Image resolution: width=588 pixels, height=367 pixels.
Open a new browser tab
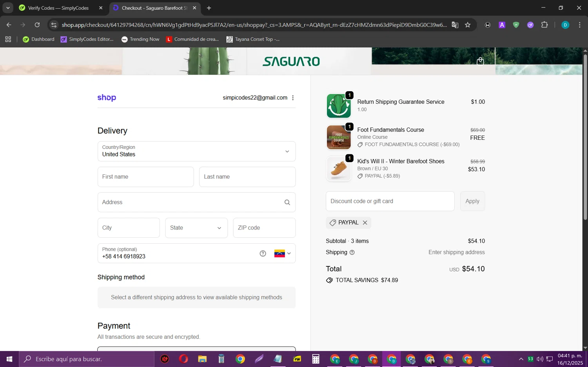click(209, 8)
